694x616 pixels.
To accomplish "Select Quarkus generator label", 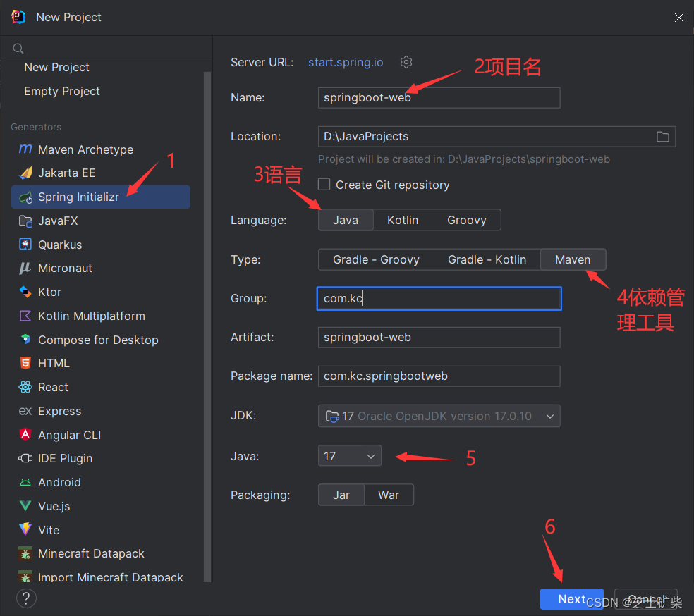I will [x=60, y=245].
